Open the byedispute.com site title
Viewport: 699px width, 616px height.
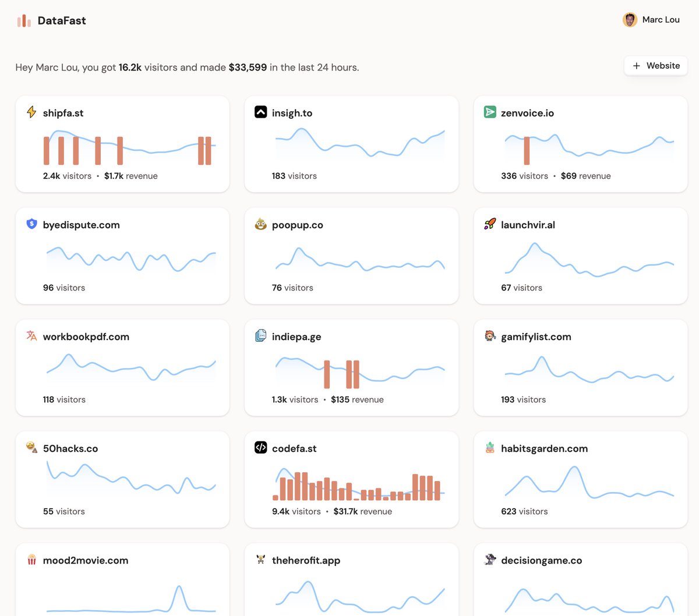(x=81, y=225)
